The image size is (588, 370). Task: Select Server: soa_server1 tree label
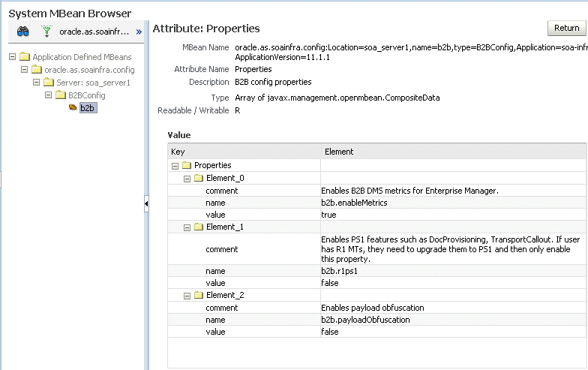(93, 83)
